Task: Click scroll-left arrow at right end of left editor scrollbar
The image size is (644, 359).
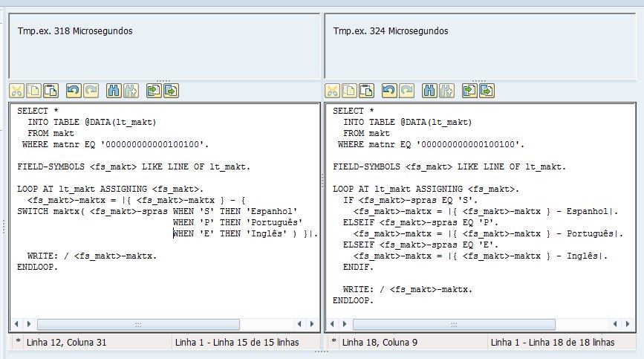Action: pos(299,324)
